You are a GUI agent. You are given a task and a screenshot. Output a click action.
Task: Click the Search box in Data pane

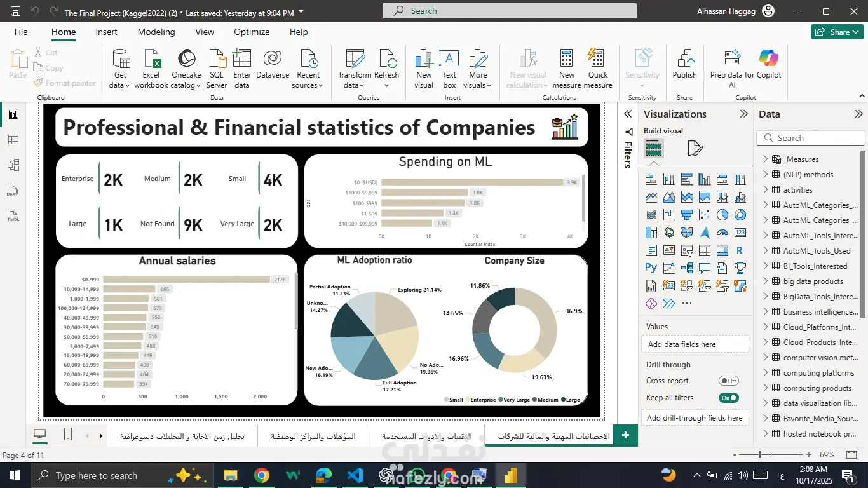coord(811,138)
